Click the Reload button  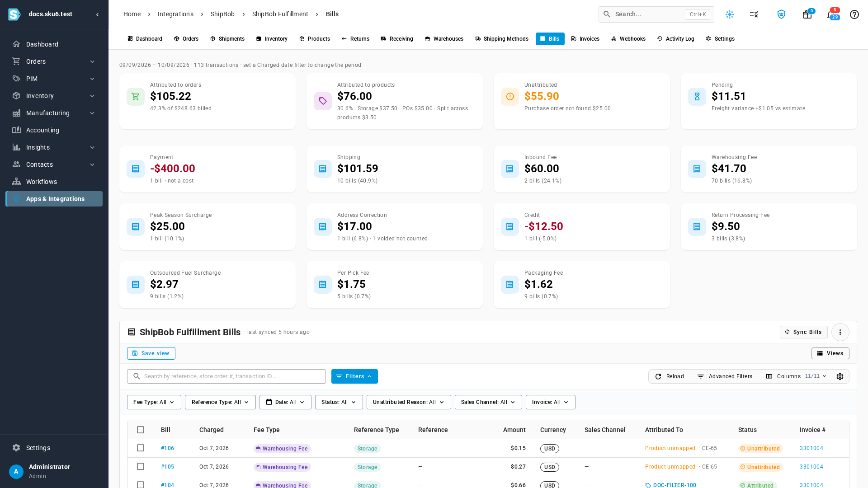pos(670,376)
